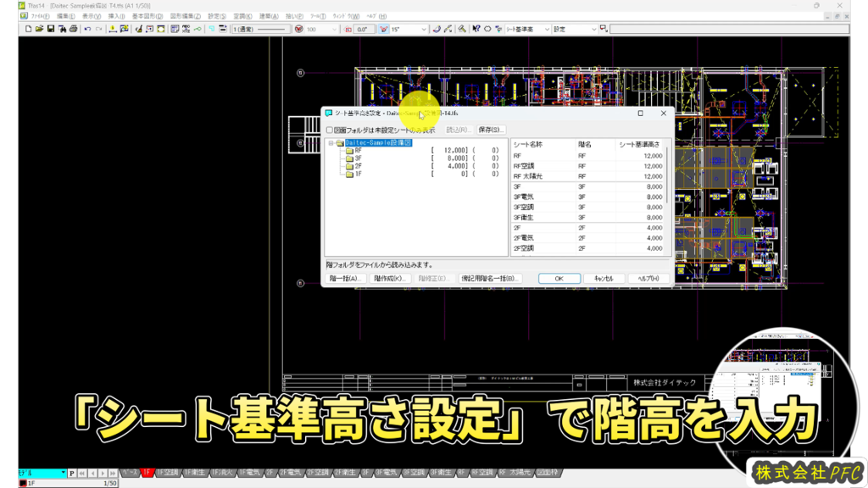Click the Open file toolbar icon
This screenshot has width=868, height=488.
tap(40, 29)
